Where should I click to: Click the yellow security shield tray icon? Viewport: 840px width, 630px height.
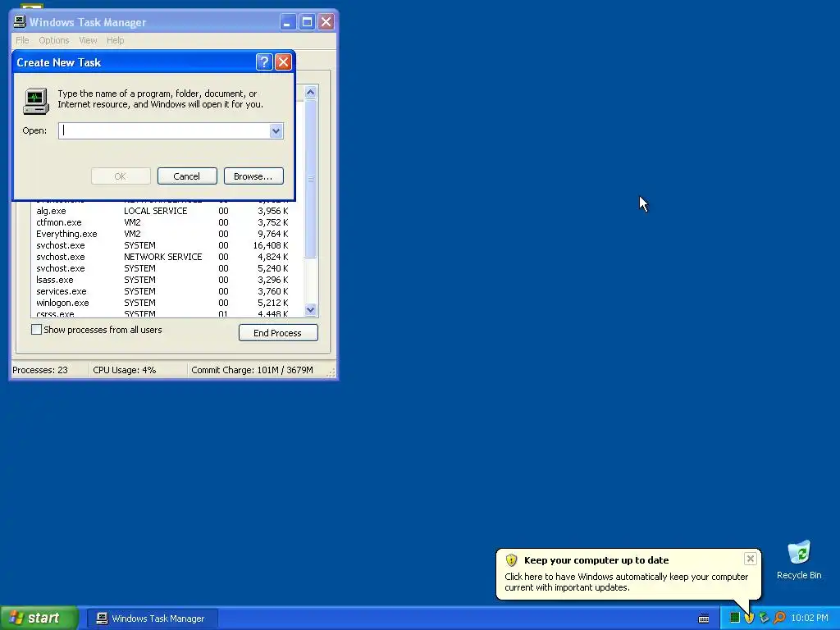click(750, 618)
